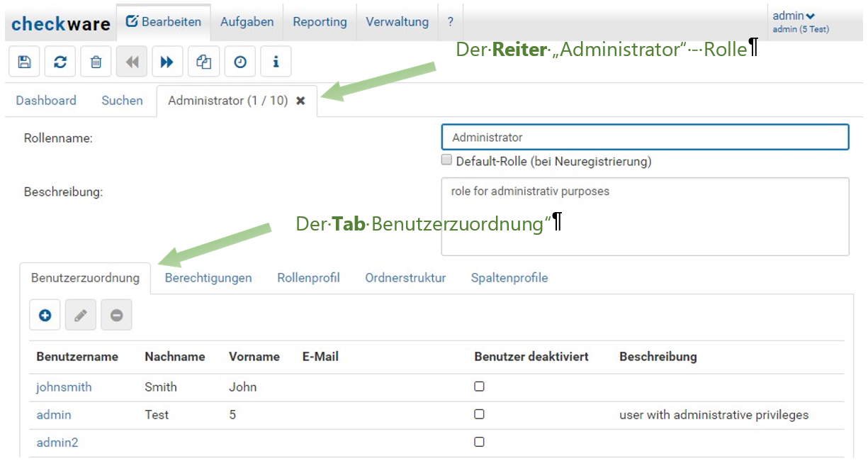Switch to the Berechtigungen tab
The width and height of the screenshot is (868, 466).
click(208, 278)
